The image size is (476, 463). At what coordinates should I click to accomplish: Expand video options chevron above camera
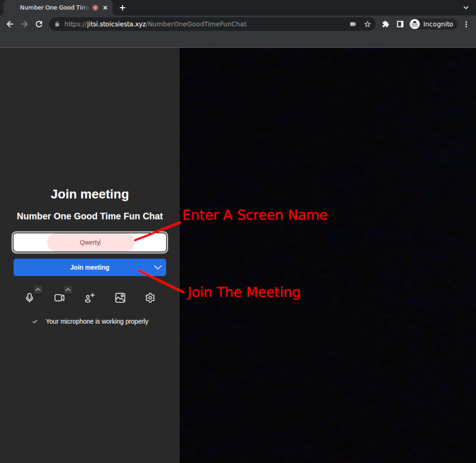click(x=68, y=290)
